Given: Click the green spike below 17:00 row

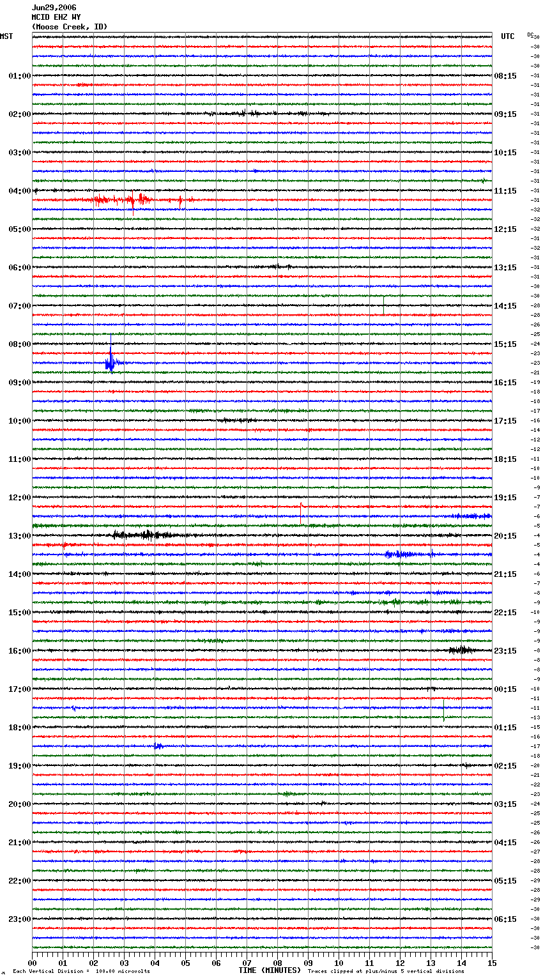Looking at the screenshot, I should coord(443,709).
